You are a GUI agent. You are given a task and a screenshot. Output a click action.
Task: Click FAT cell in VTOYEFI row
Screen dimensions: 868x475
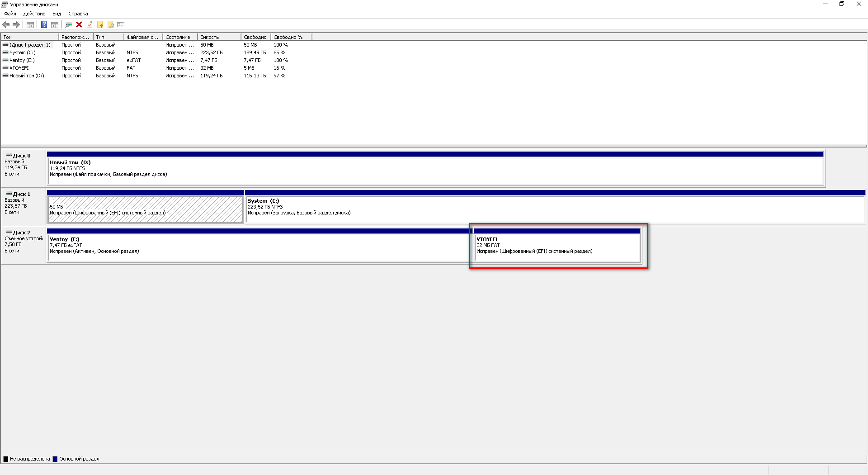(131, 68)
